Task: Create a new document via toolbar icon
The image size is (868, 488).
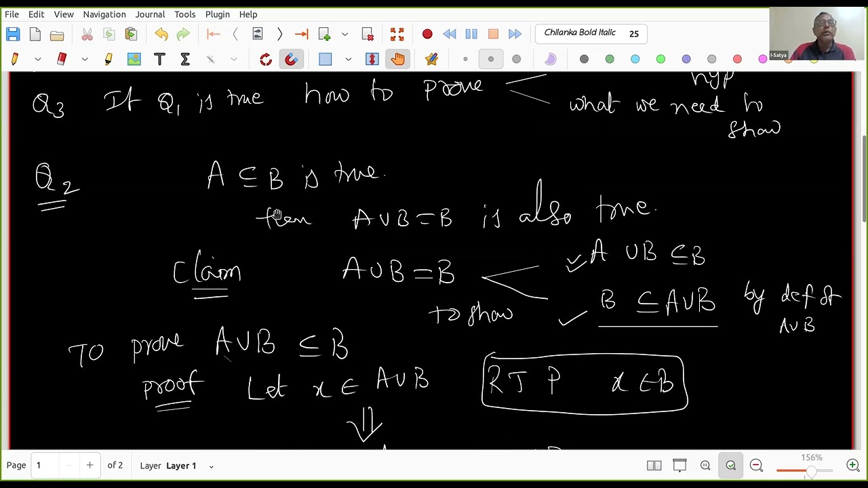Action: pyautogui.click(x=35, y=34)
